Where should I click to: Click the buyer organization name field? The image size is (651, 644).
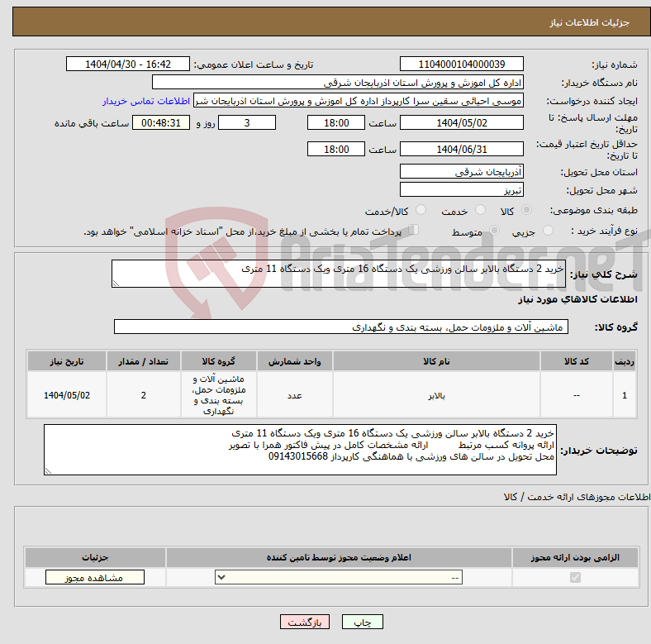point(338,83)
